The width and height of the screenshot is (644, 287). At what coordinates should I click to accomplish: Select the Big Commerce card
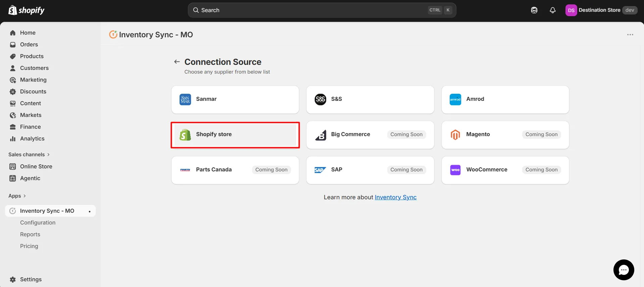click(370, 135)
